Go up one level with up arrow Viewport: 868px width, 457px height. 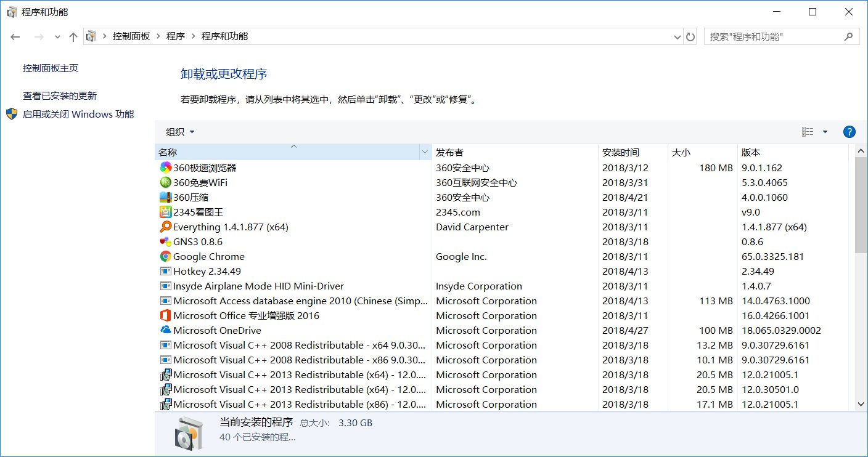(x=73, y=37)
